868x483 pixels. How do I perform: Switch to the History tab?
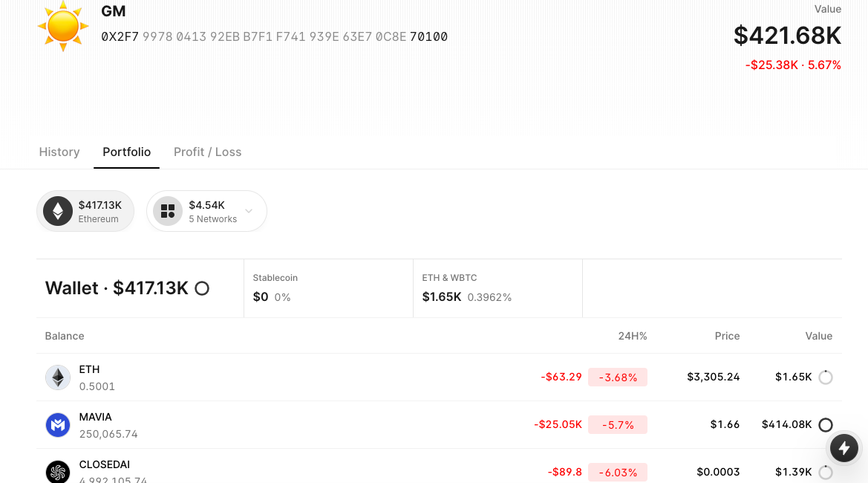(x=59, y=152)
